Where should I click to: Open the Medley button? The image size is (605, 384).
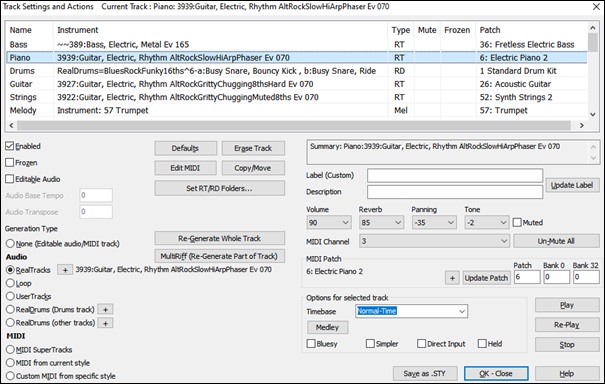pyautogui.click(x=327, y=327)
